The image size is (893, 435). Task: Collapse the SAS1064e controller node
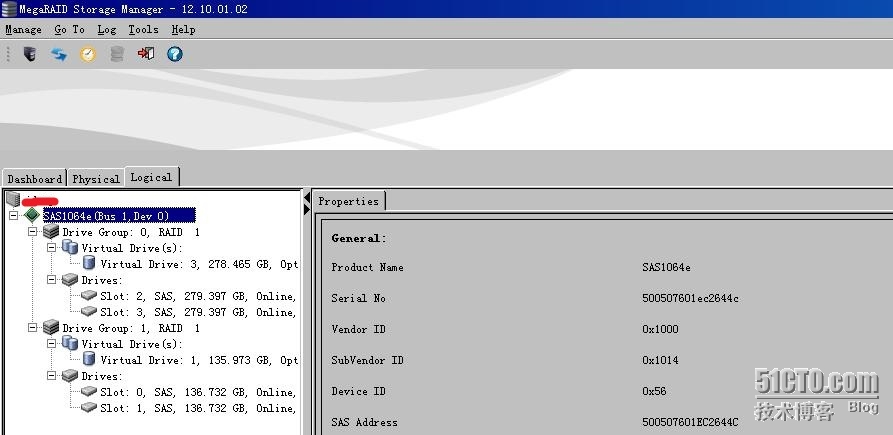[x=14, y=216]
